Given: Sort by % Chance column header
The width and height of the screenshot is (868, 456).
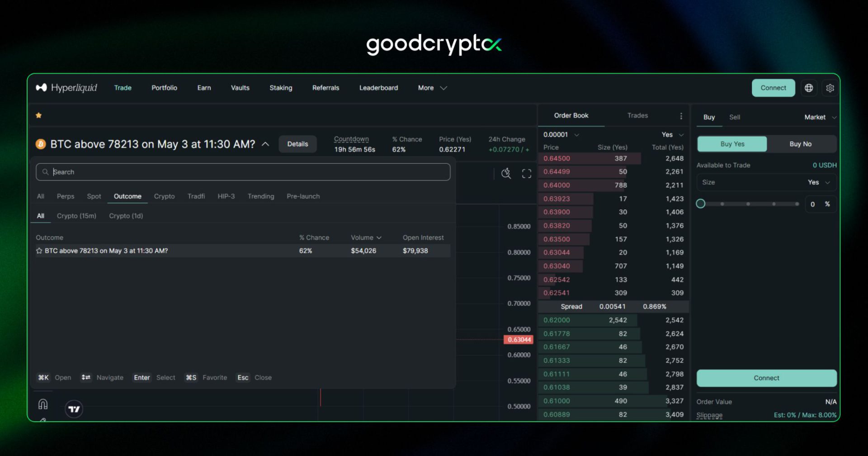Looking at the screenshot, I should pos(314,237).
